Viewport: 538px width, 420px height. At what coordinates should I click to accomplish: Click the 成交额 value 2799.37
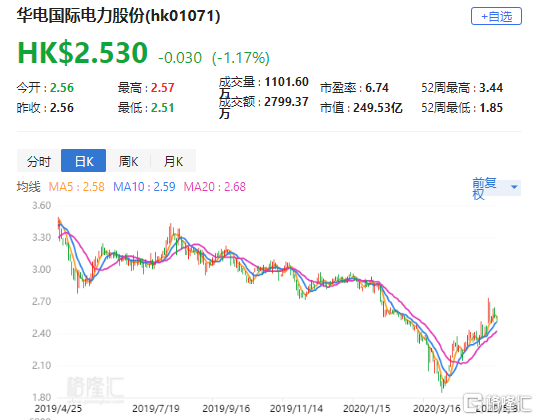pos(286,102)
